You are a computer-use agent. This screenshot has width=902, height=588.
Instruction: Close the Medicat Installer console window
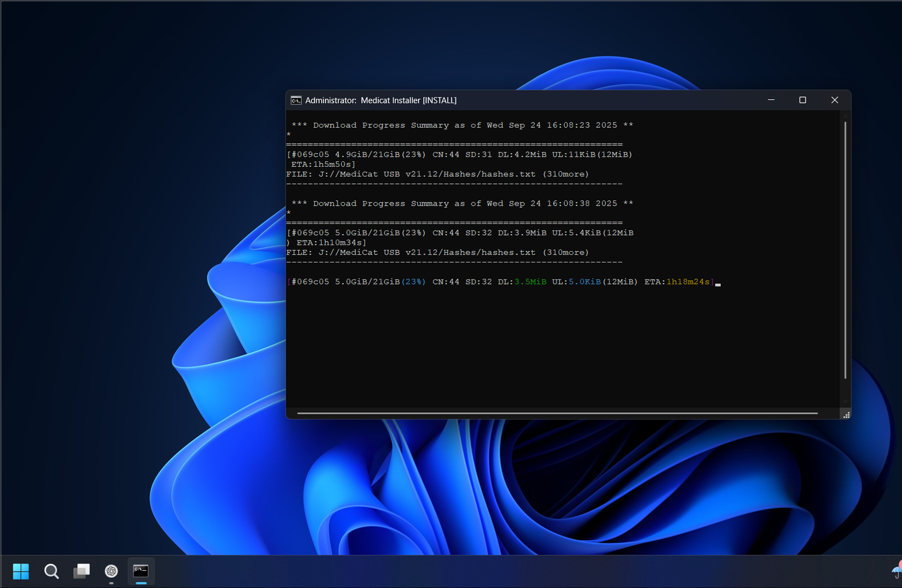[x=834, y=100]
